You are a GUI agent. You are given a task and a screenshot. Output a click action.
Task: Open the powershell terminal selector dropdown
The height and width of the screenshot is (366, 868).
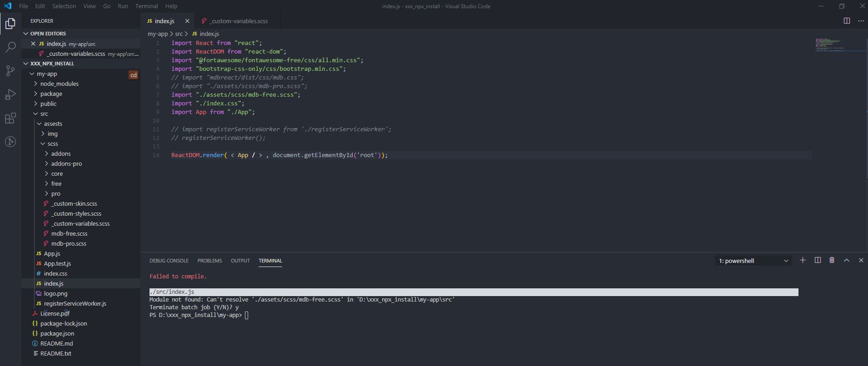pos(753,261)
